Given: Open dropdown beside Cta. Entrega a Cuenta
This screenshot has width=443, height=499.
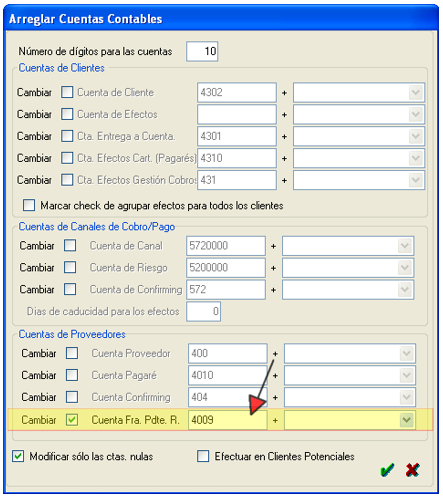Looking at the screenshot, I should (x=416, y=136).
